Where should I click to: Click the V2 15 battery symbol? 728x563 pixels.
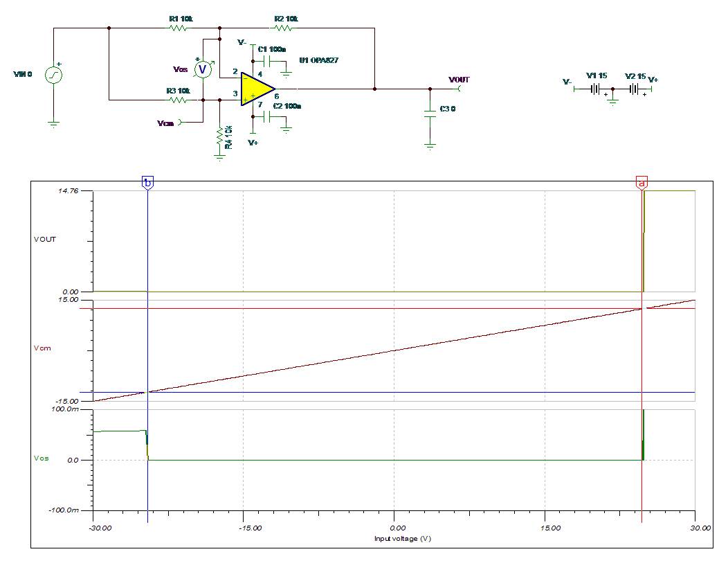click(634, 89)
